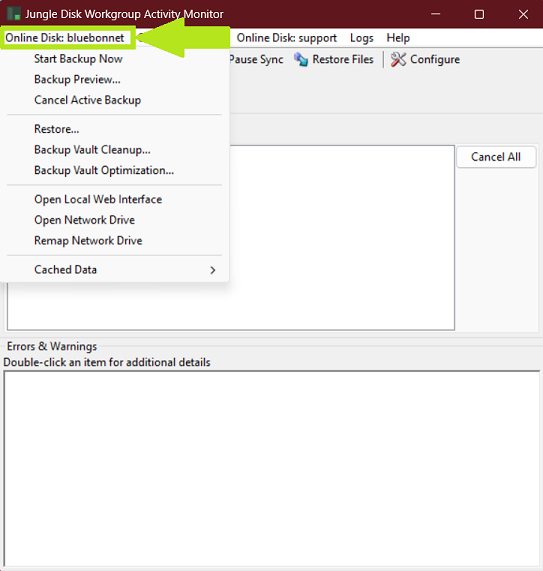This screenshot has width=543, height=571.
Task: Open the Logs menu
Action: point(362,38)
